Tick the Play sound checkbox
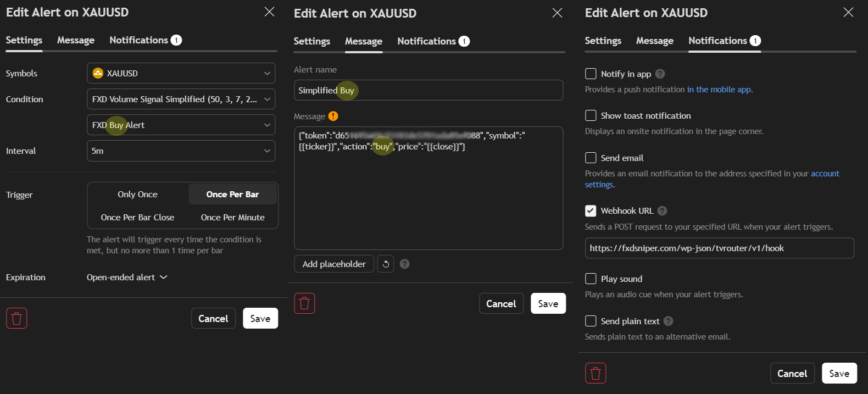Screen dimensions: 868x394 tap(591, 279)
